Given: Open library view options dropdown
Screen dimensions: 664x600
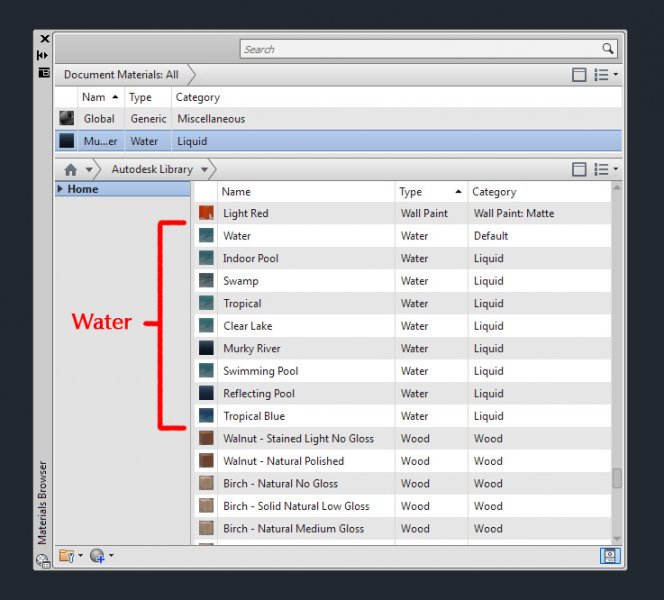Looking at the screenshot, I should point(606,169).
